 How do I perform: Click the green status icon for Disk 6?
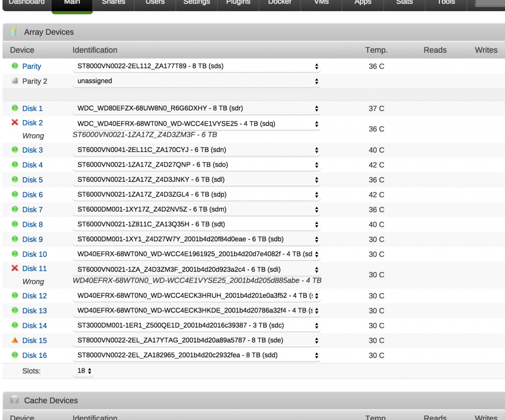[x=15, y=194]
